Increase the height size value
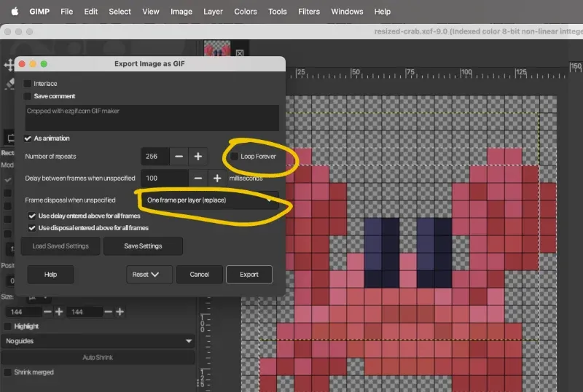 (x=120, y=312)
